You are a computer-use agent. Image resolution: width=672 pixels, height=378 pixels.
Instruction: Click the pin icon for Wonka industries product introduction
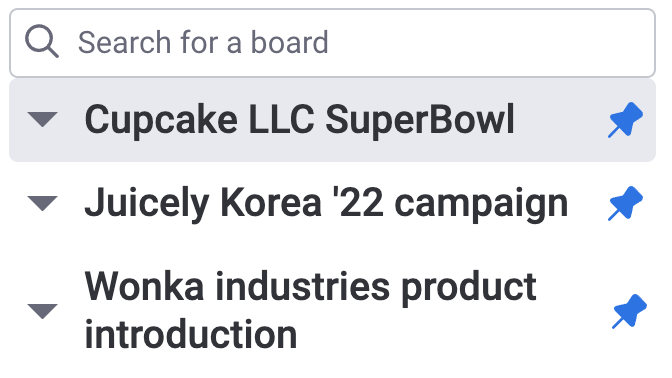coord(629,311)
